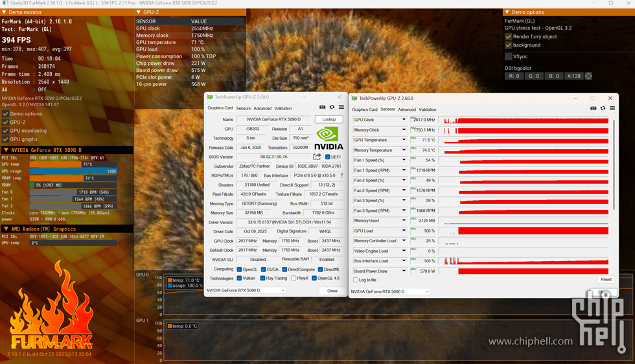Image resolution: width=635 pixels, height=364 pixels.
Task: Open GPU selector dropdown in Graphics Card window
Action: [x=246, y=290]
